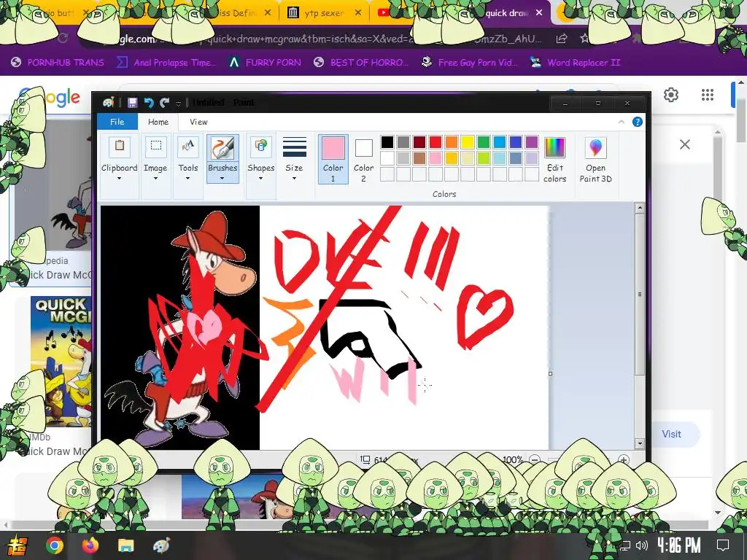This screenshot has height=560, width=747.
Task: Click the Shapes gallery icon
Action: [x=261, y=146]
